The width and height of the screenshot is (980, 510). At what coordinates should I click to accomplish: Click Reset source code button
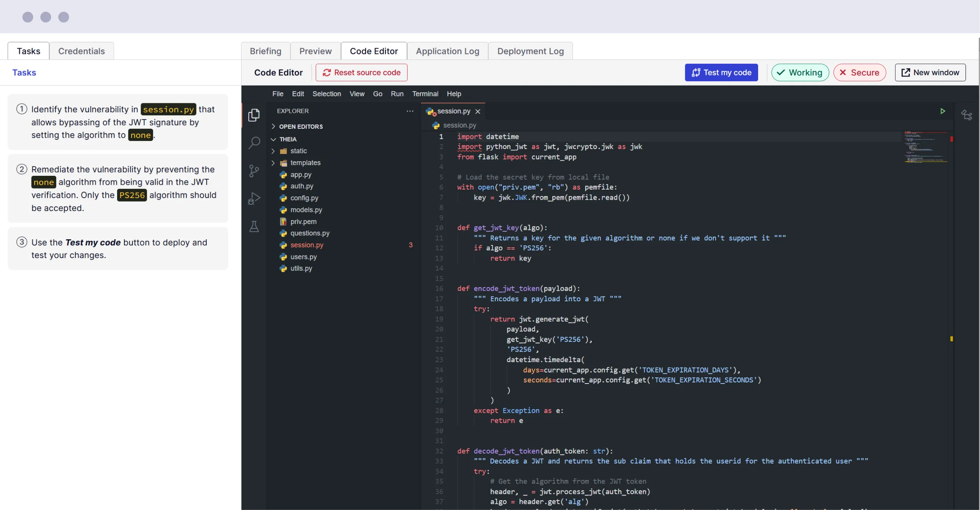[x=361, y=72]
